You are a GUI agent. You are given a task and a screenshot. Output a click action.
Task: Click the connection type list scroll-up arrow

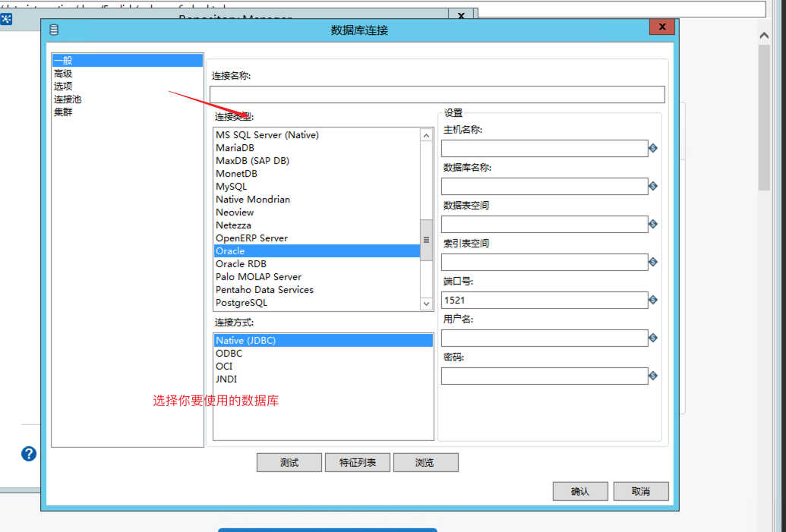[426, 135]
